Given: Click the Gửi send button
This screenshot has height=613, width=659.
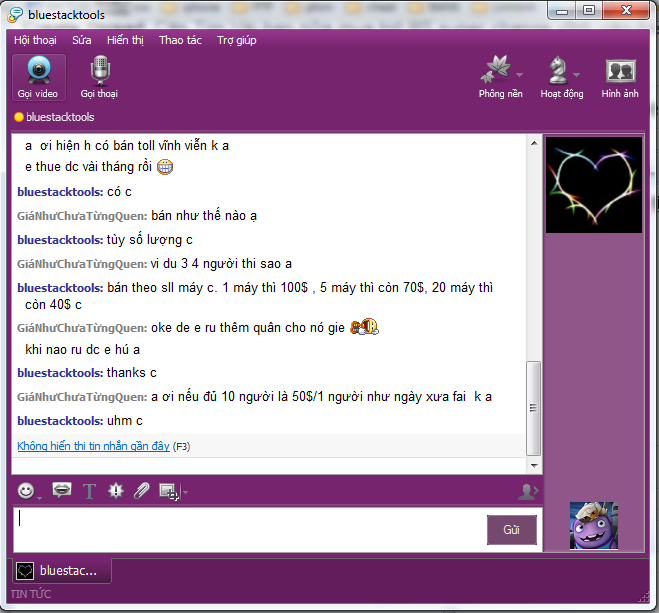Looking at the screenshot, I should click(x=511, y=530).
